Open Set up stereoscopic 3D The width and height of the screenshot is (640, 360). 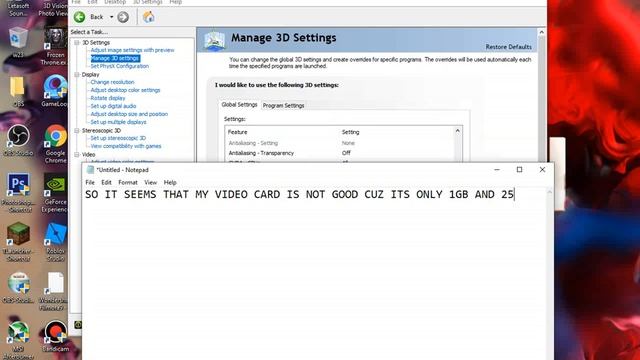pos(118,138)
